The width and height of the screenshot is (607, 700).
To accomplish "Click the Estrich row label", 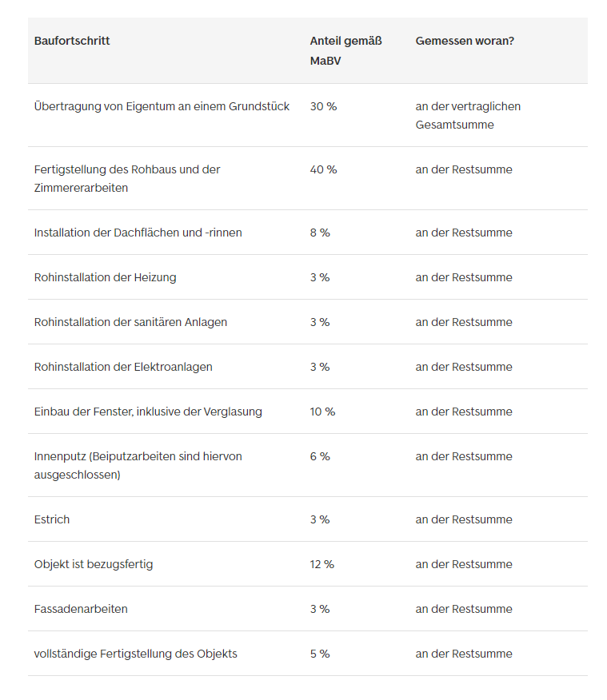I will coord(52,519).
